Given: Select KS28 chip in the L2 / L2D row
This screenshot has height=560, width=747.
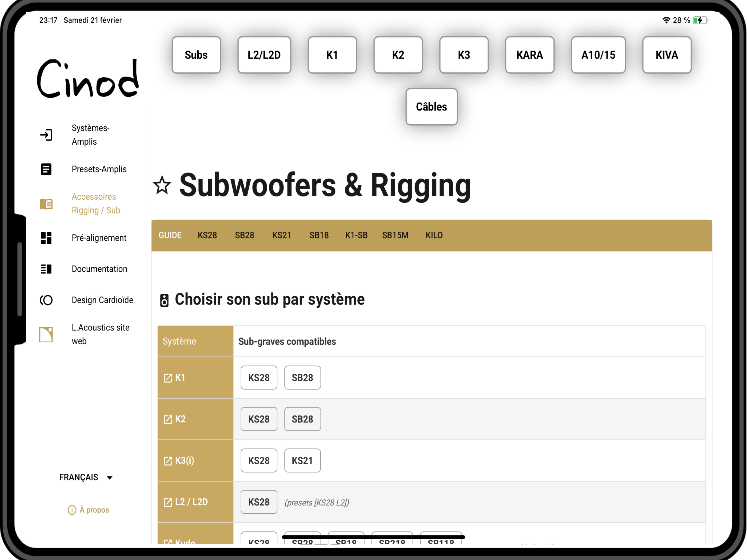Looking at the screenshot, I should (x=259, y=502).
